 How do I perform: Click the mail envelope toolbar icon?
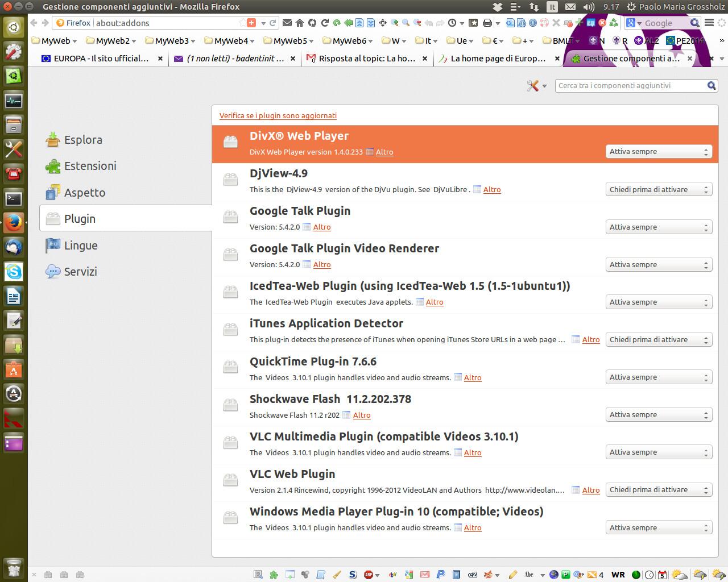point(287,23)
